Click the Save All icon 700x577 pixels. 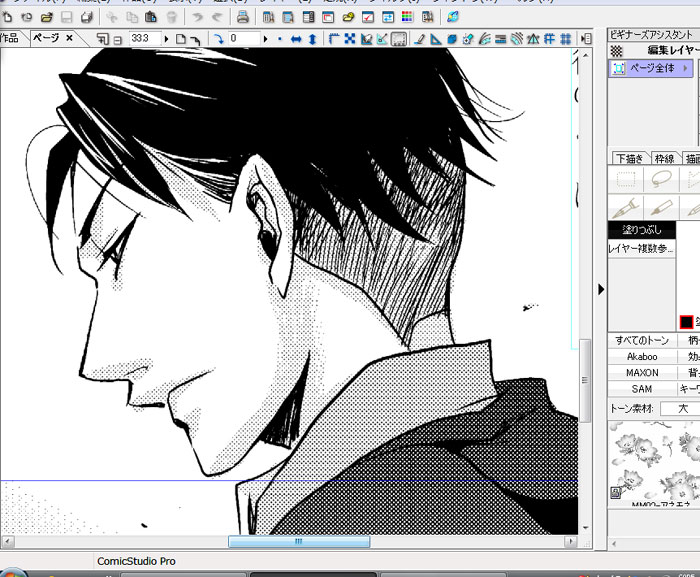(87, 17)
